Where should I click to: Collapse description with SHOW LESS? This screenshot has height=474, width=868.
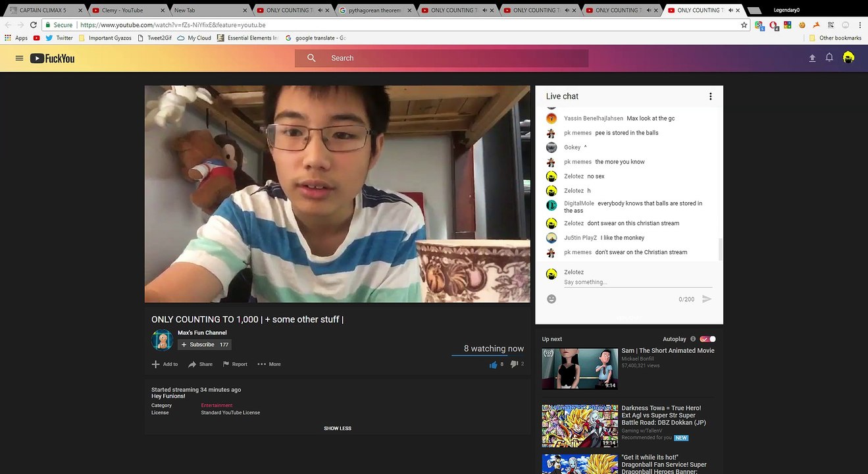[337, 429]
